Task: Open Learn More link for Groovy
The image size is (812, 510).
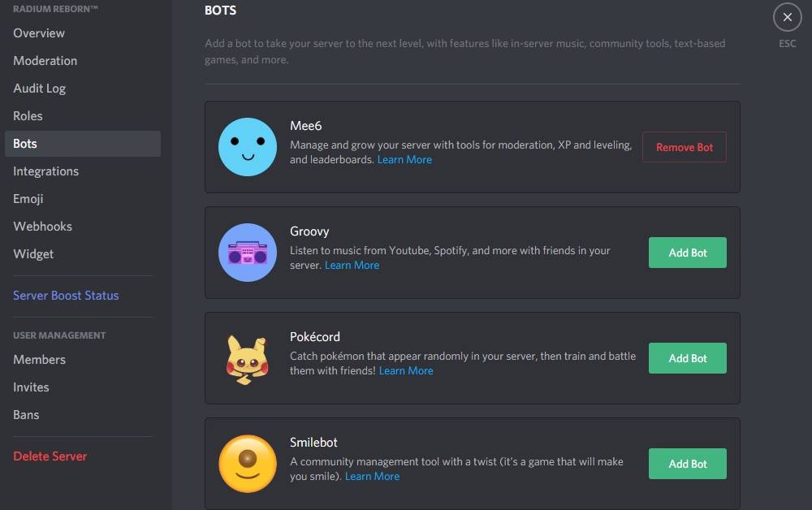Action: 352,266
